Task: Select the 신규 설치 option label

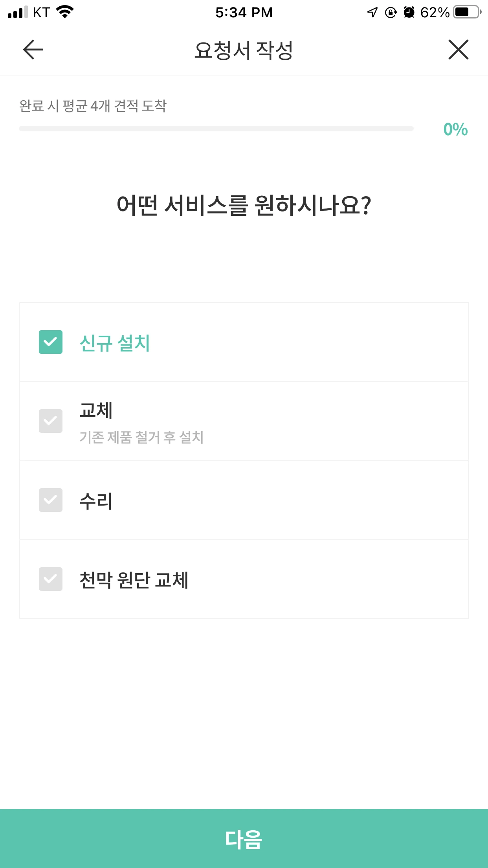Action: [115, 343]
